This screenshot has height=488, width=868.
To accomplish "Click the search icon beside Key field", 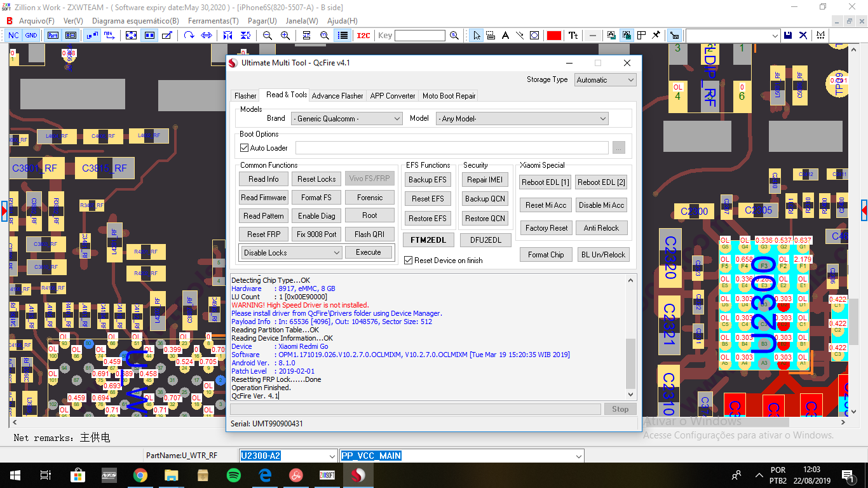I will point(454,36).
